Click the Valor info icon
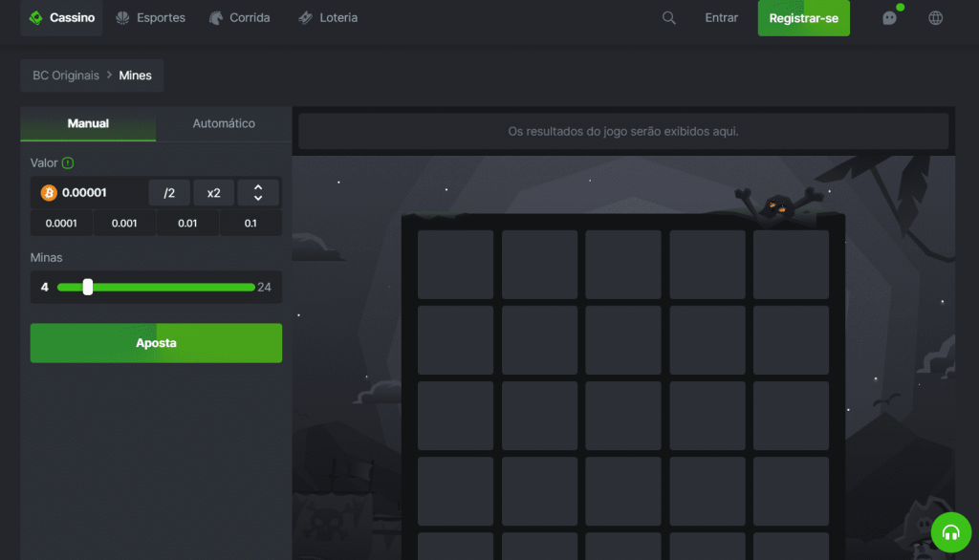 (x=70, y=162)
